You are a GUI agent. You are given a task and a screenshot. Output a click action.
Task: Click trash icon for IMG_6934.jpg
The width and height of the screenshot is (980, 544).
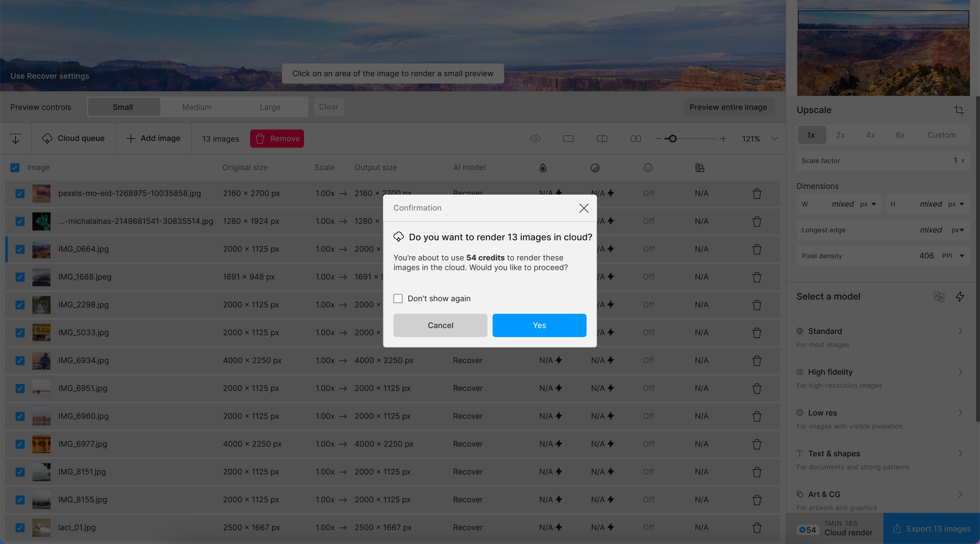757,360
